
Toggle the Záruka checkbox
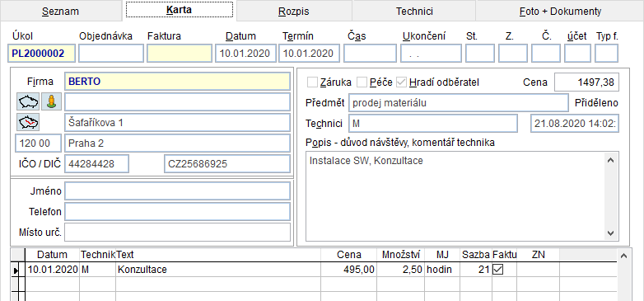point(313,82)
